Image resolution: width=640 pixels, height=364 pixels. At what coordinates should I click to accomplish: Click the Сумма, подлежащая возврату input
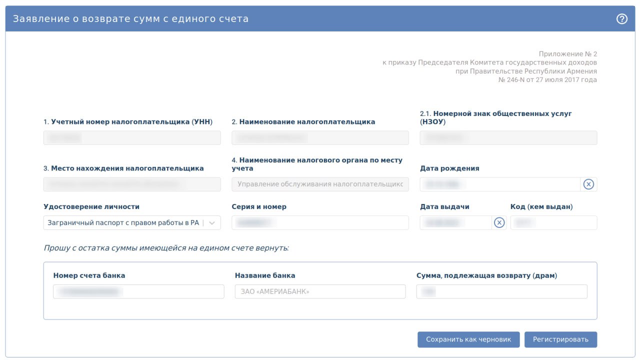tap(501, 291)
